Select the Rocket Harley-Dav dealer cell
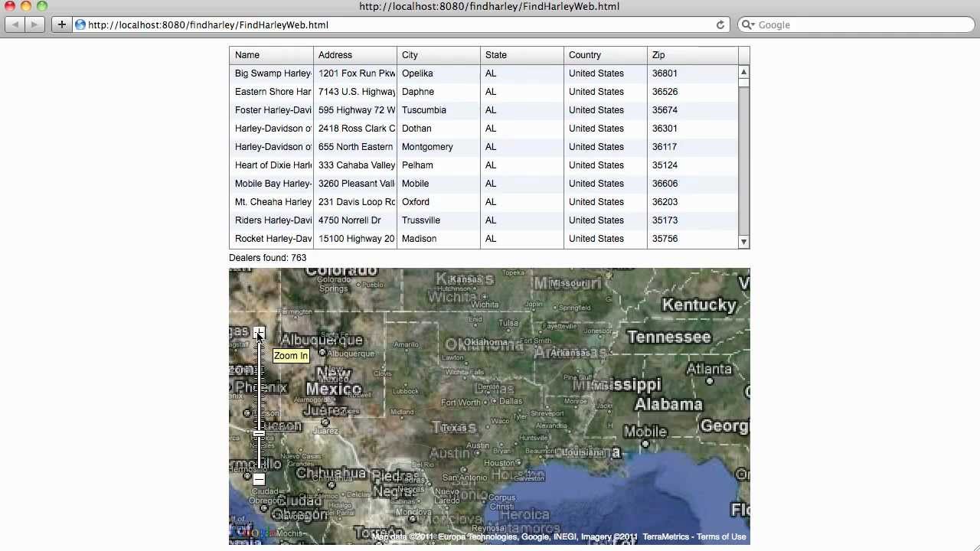Screen dimensions: 980x551 point(271,239)
